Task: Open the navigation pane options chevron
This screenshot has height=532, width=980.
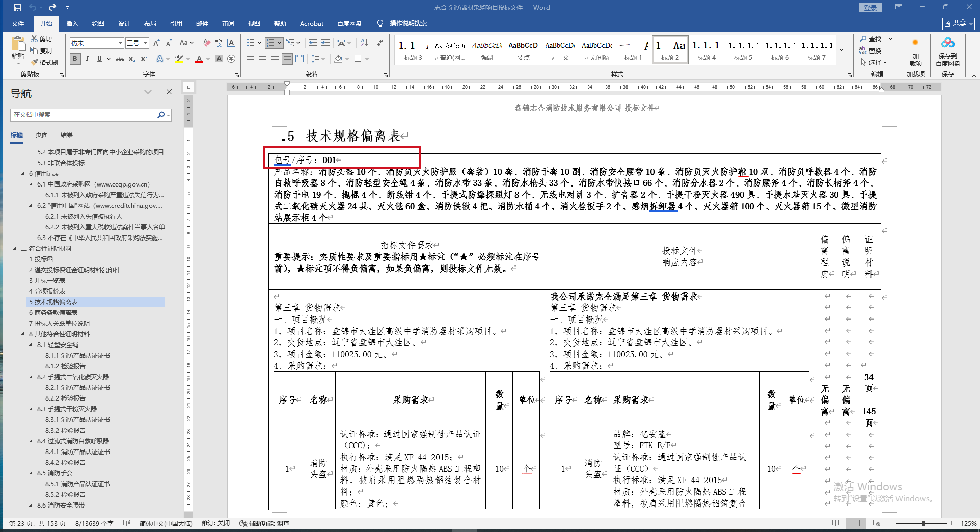Action: [x=148, y=92]
